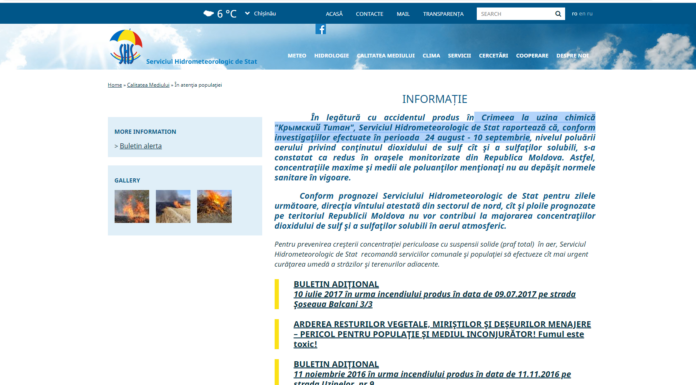Viewport: 696px width, 385px height.
Task: Open the METEO menu
Action: pos(297,56)
